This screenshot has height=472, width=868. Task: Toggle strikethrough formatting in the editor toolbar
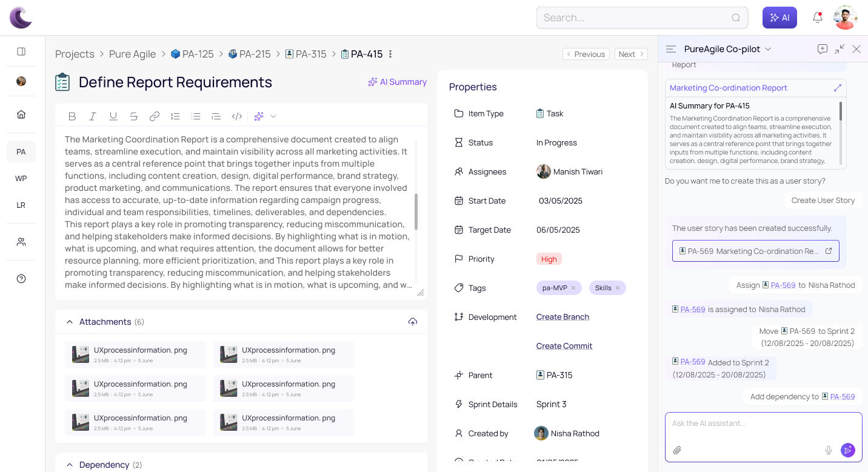pos(134,116)
